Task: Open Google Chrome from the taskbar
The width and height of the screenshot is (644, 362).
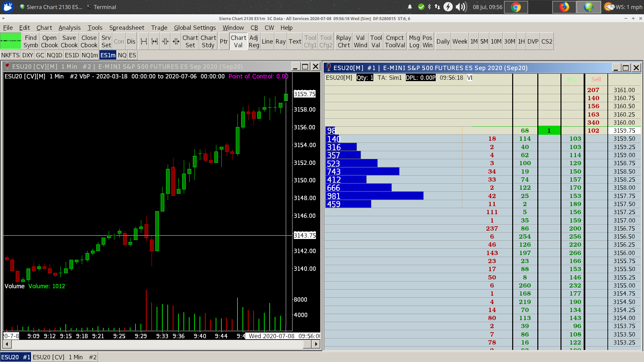Action: pos(516,7)
